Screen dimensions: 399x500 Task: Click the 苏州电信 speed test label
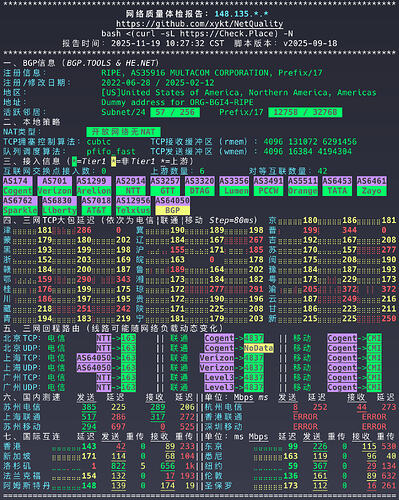(x=22, y=407)
